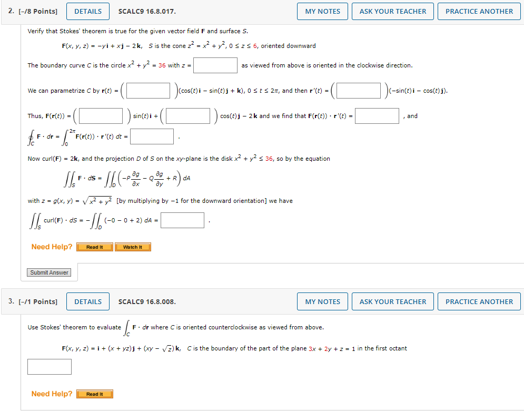The width and height of the screenshot is (524, 420).
Task: Click the line integral result answer box
Action: (x=152, y=136)
